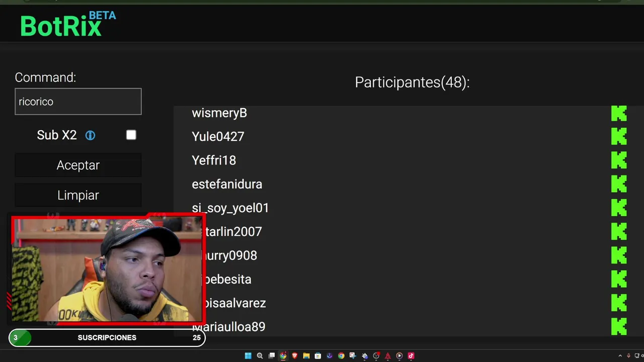This screenshot has width=644, height=362.
Task: Click the Kick icon beside Yule0427
Action: click(x=619, y=136)
